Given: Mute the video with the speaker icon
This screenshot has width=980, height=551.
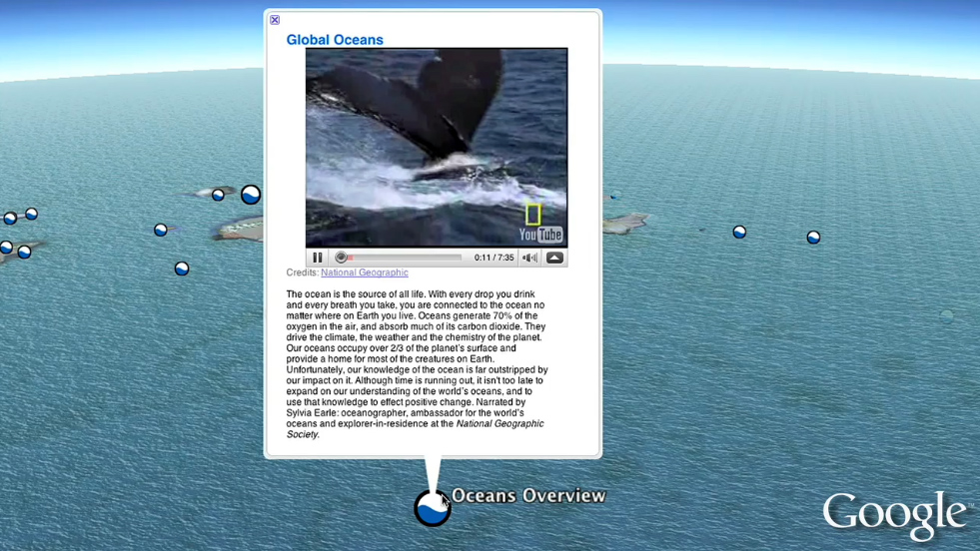Looking at the screenshot, I should [530, 258].
